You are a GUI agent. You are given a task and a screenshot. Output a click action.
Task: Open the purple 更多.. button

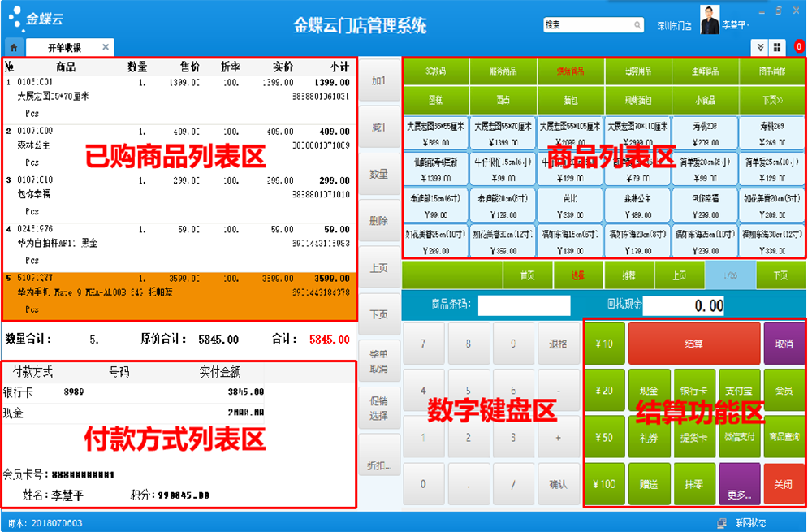tap(740, 484)
